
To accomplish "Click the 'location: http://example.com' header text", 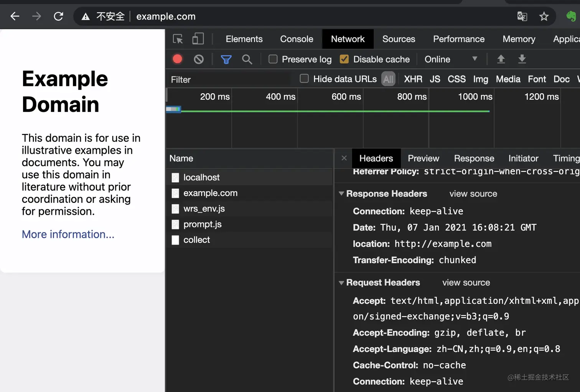I will point(422,244).
